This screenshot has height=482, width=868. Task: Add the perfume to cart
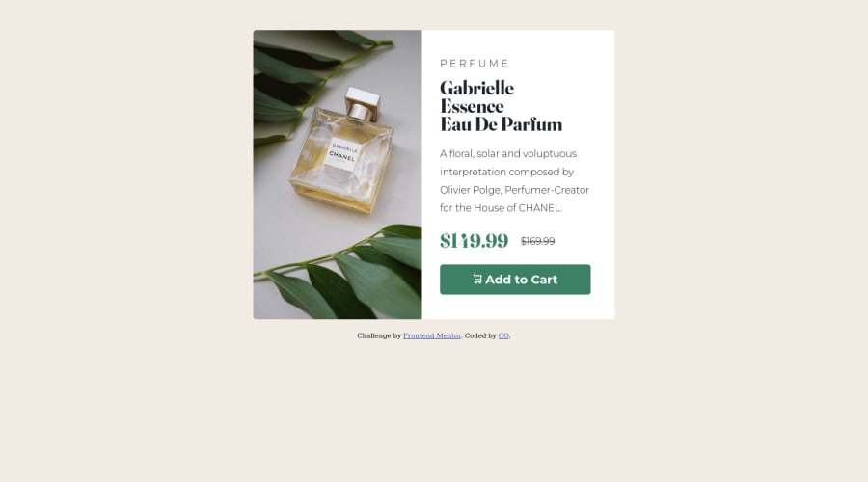click(x=515, y=280)
